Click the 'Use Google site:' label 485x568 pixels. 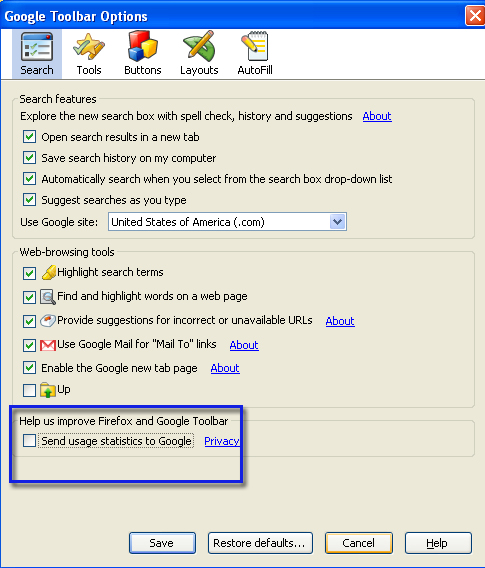tap(59, 222)
